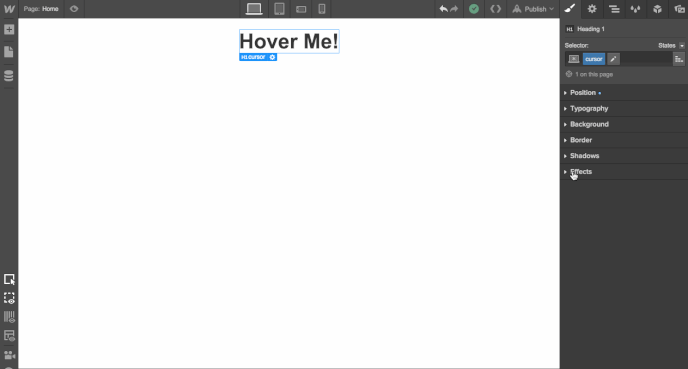Toggle grid overlay in left sidebar
The width and height of the screenshot is (688, 369).
9,317
